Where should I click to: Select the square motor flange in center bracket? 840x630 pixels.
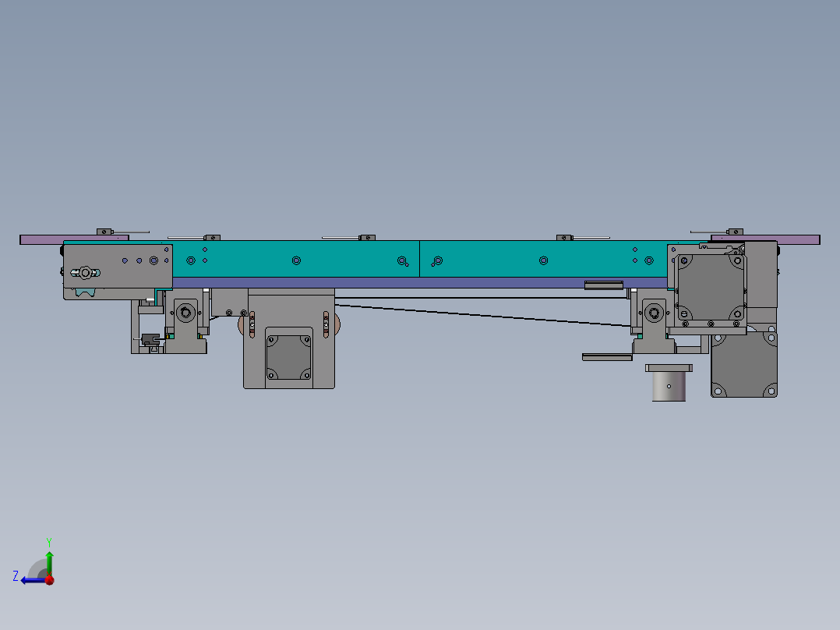pos(289,357)
